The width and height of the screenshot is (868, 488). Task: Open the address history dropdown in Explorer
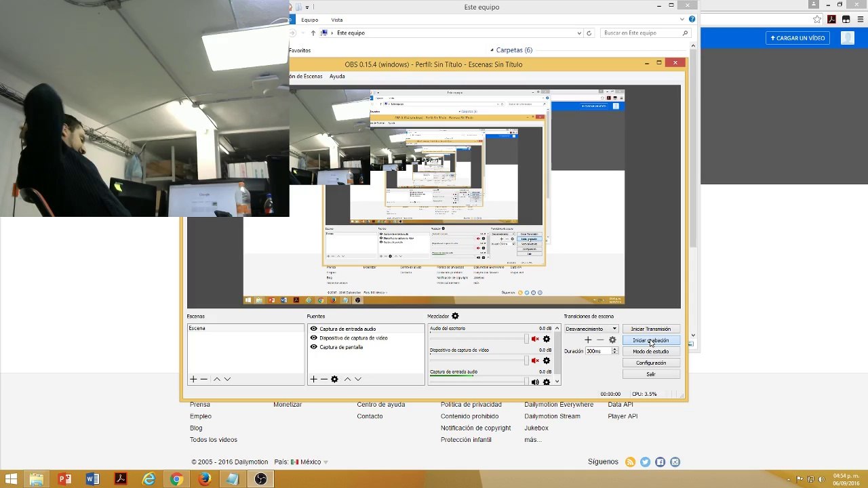tap(579, 33)
